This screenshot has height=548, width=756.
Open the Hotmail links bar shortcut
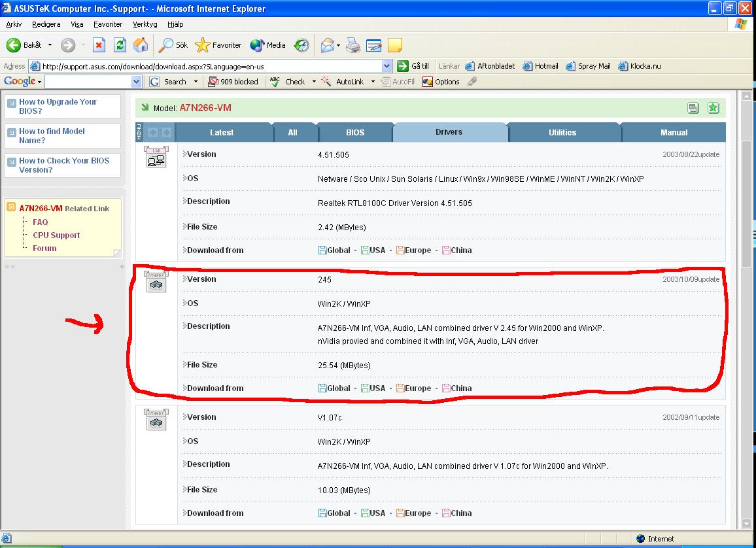[x=540, y=66]
